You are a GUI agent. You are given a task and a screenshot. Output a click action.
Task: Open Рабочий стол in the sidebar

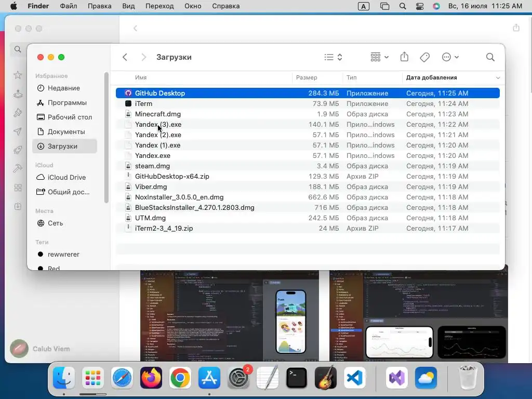click(64, 117)
